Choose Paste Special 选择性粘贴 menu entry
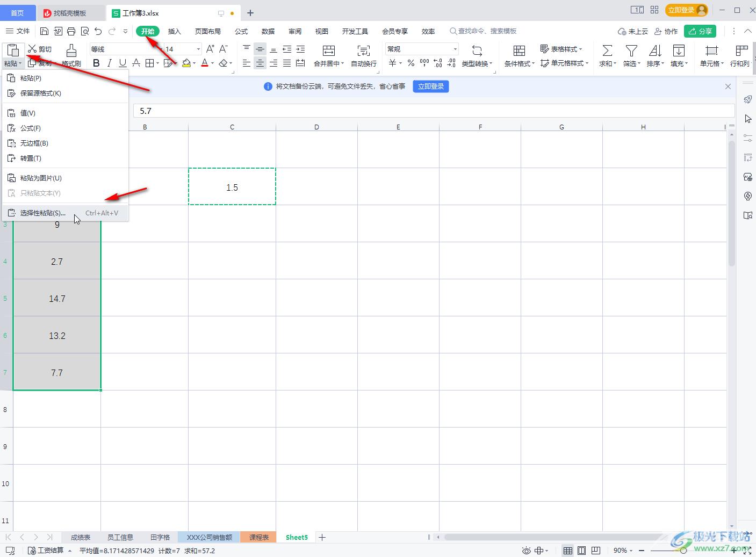 tap(65, 213)
